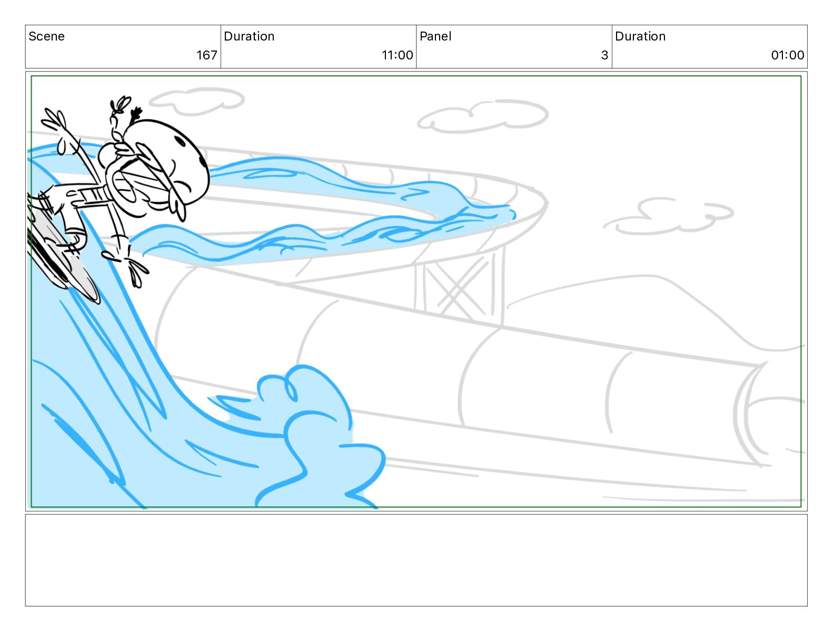Select the panel number 3
The height and width of the screenshot is (644, 834).
[x=604, y=55]
